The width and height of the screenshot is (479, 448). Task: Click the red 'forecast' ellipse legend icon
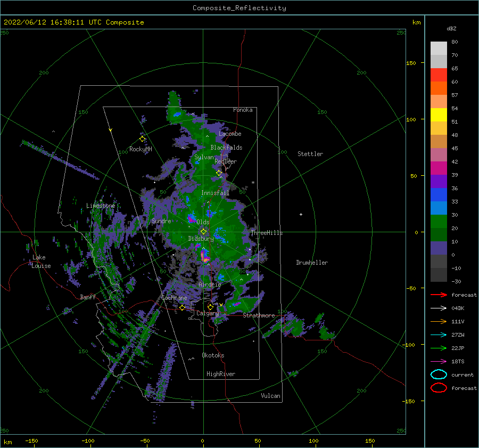(439, 388)
